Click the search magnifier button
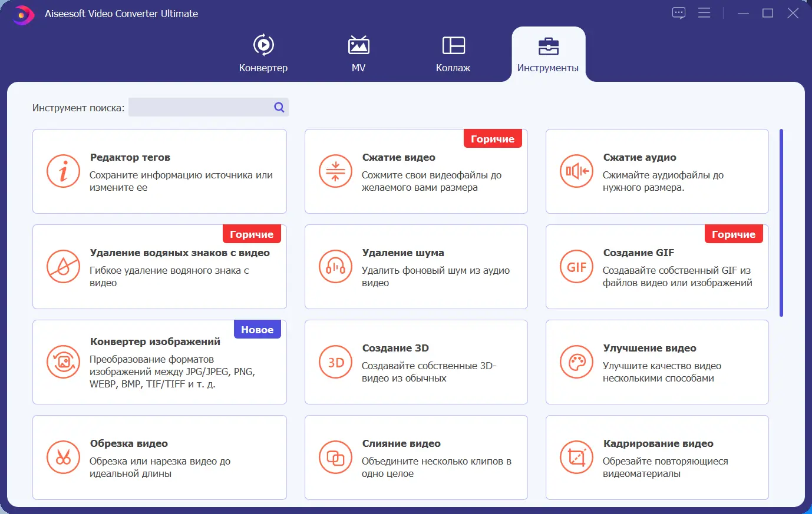 [278, 107]
